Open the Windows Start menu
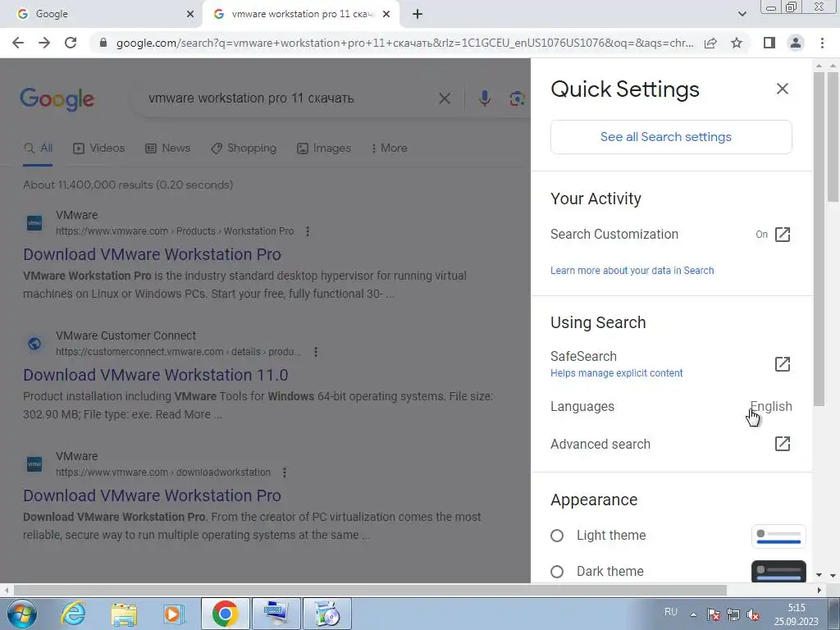 22,614
